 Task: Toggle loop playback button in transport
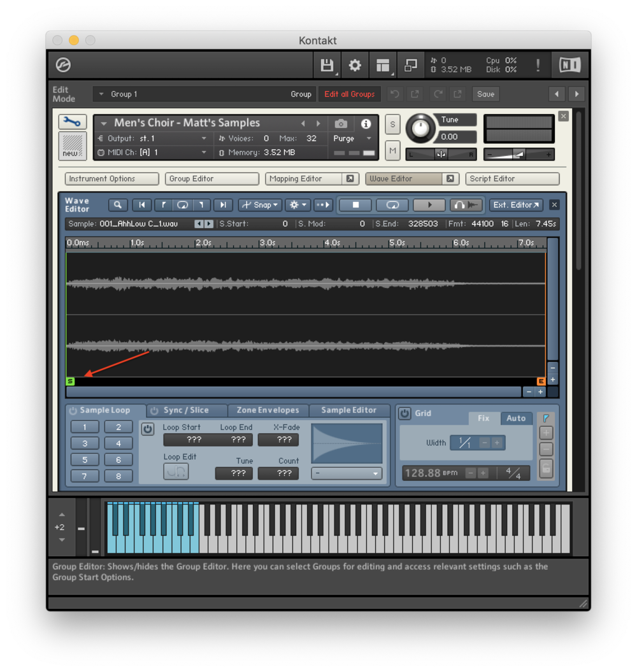[x=392, y=205]
